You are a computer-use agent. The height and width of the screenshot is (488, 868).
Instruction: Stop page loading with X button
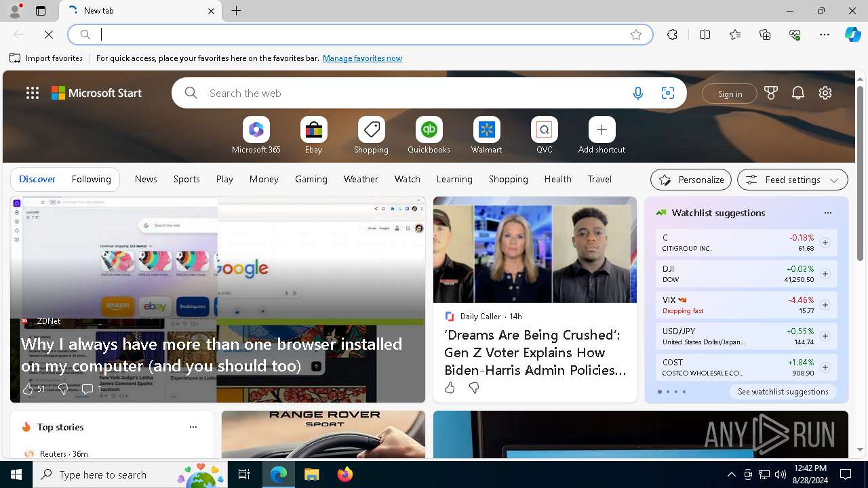pyautogui.click(x=49, y=35)
